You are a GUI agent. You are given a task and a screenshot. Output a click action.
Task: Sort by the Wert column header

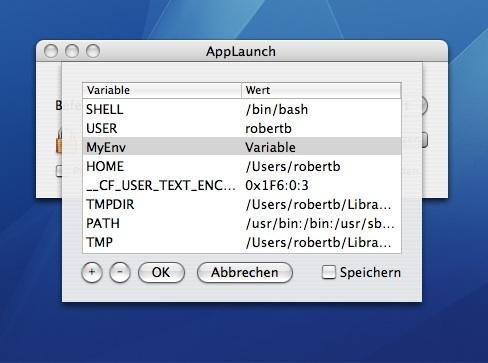pos(321,90)
